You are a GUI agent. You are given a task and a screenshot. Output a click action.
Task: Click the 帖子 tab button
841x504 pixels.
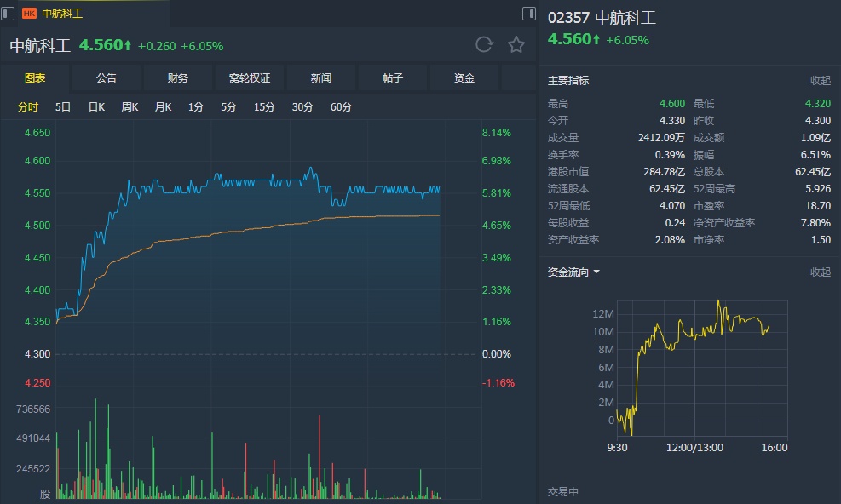point(393,78)
